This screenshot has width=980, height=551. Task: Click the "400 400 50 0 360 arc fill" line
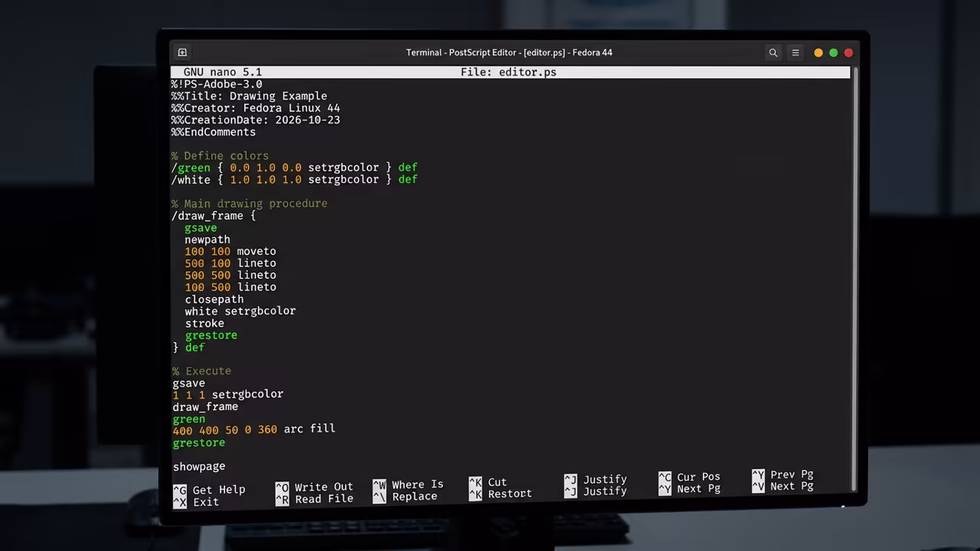pos(254,429)
